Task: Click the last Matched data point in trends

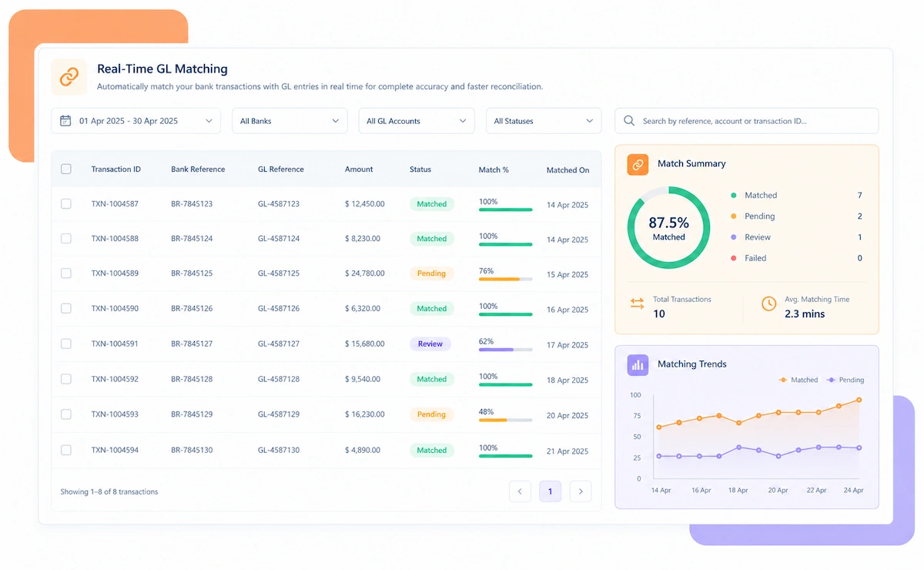Action: 859,400
